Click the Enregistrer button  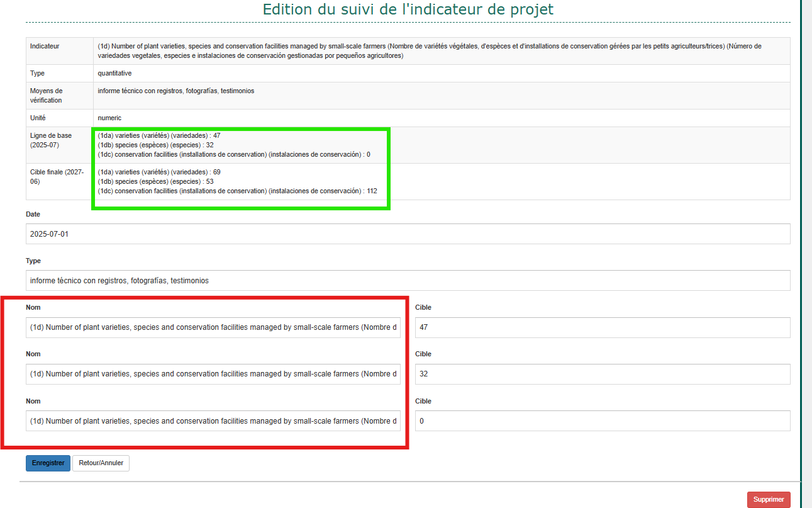pos(48,463)
